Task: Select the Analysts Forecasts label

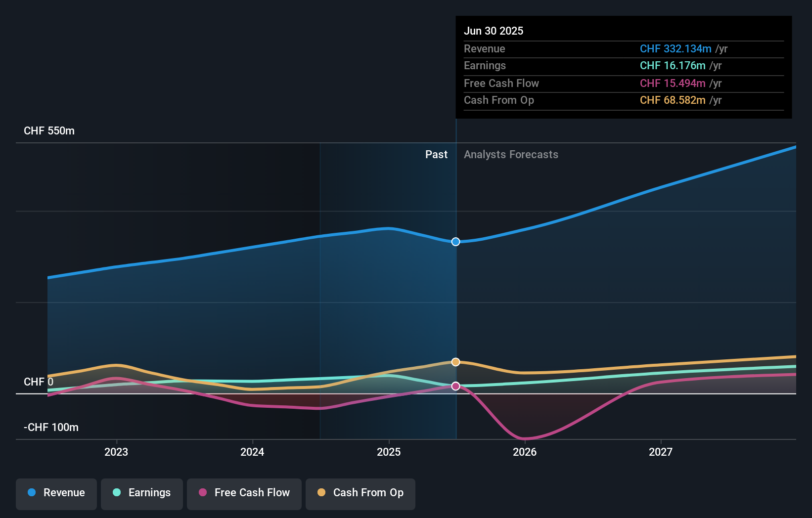Action: [511, 154]
